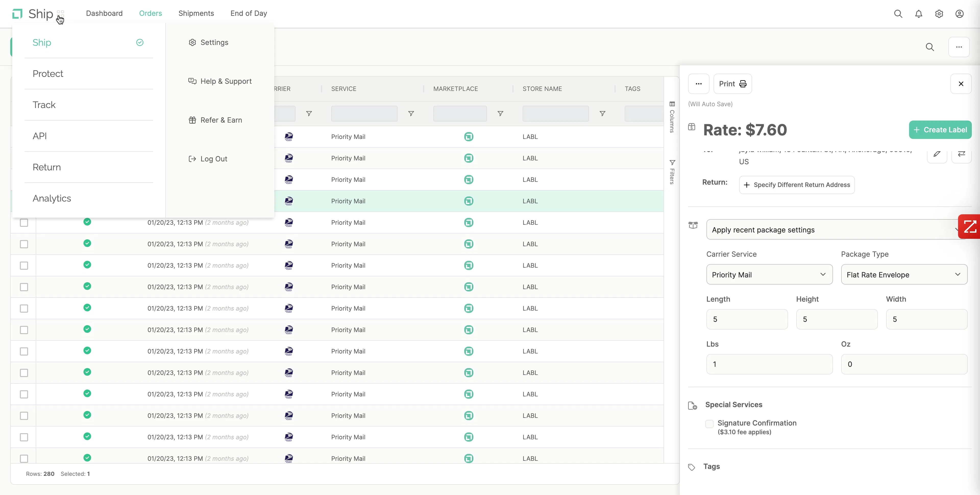This screenshot has width=980, height=495.
Task: Enable Signature Confirmation checkbox
Action: click(x=709, y=424)
